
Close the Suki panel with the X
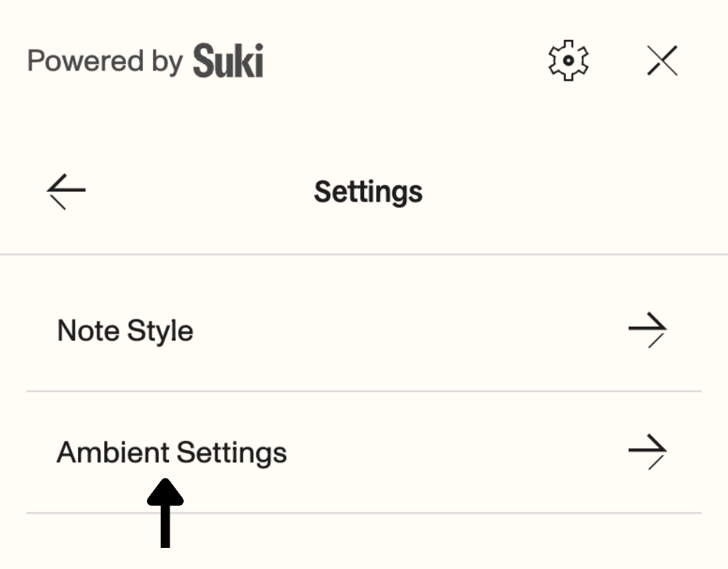[662, 60]
